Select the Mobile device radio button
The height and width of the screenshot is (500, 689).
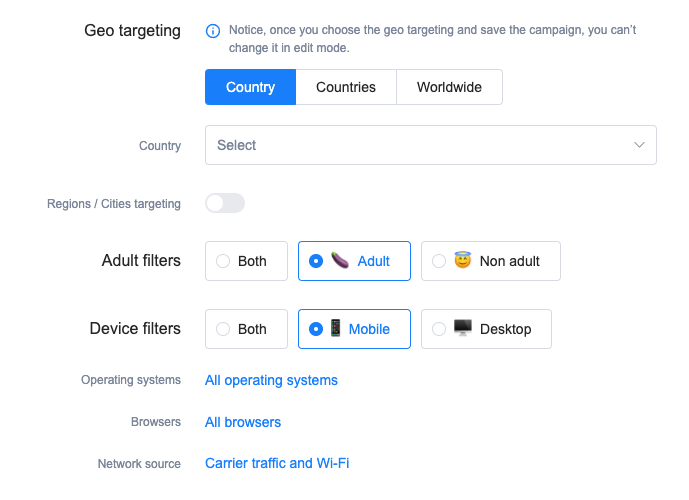pyautogui.click(x=316, y=329)
